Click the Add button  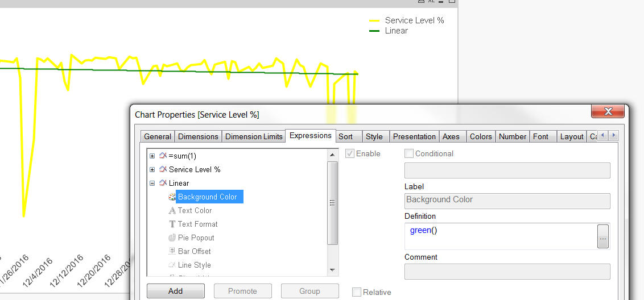point(175,291)
